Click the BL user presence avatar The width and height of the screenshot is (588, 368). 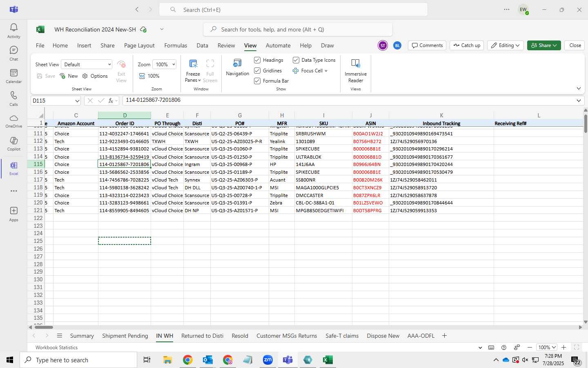(397, 45)
